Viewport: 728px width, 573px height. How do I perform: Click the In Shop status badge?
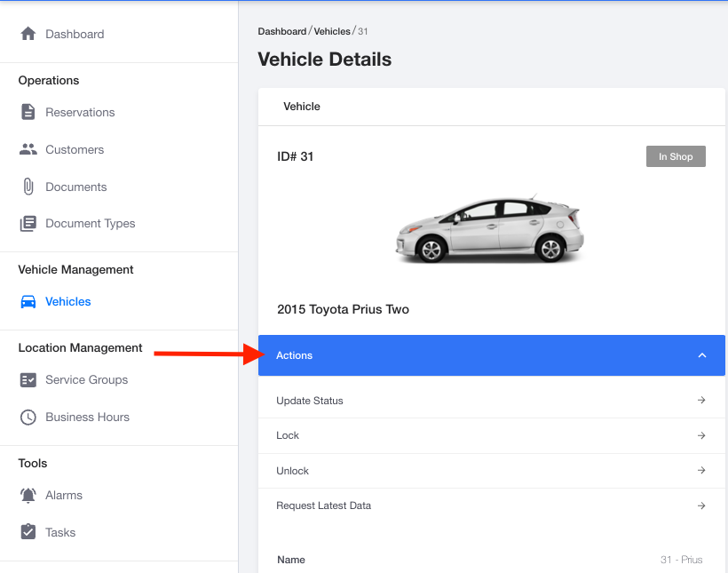point(676,156)
